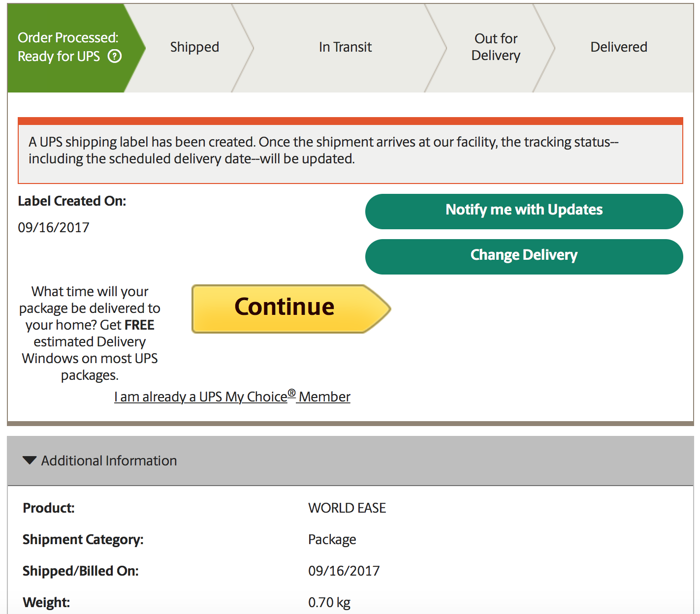
Task: Click the 0.70 kg weight value
Action: pyautogui.click(x=329, y=602)
